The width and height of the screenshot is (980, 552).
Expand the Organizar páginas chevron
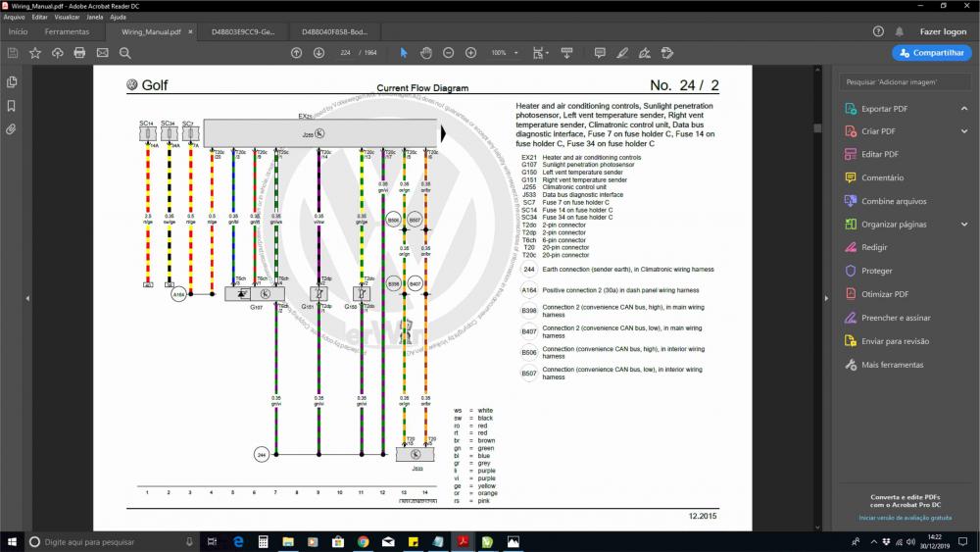pyautogui.click(x=964, y=225)
